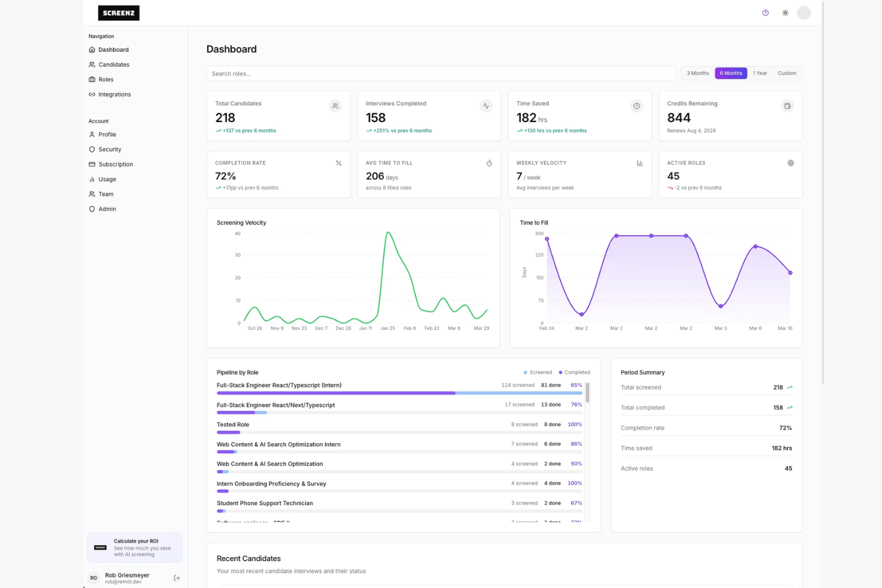Screen dimensions: 882x588
Task: Open Subscription settings
Action: pyautogui.click(x=116, y=164)
